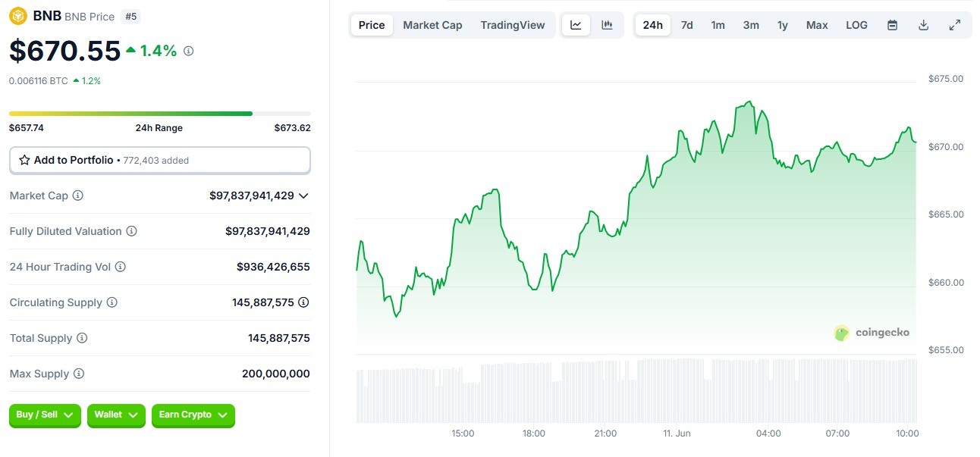Click info icon next to Circulating Supply label
980x457 pixels.
[x=112, y=302]
